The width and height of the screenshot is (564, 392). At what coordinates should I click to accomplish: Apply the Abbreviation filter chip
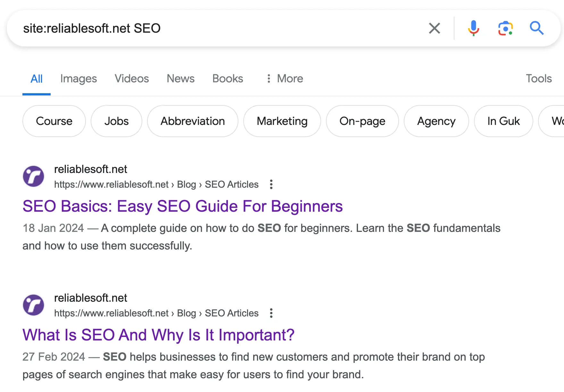[193, 121]
